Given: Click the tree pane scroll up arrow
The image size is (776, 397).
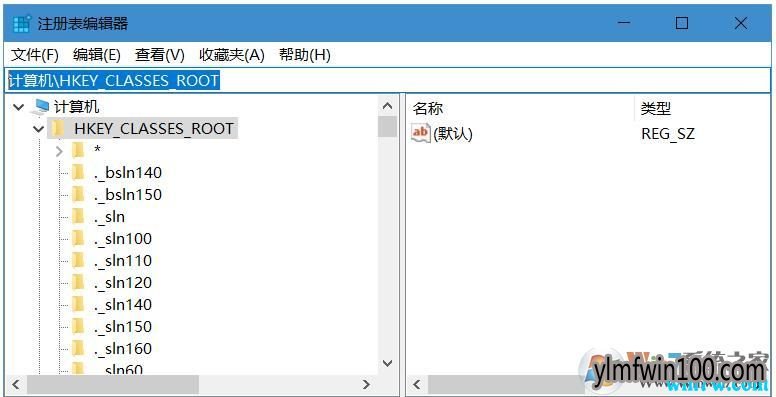Looking at the screenshot, I should click(x=388, y=106).
